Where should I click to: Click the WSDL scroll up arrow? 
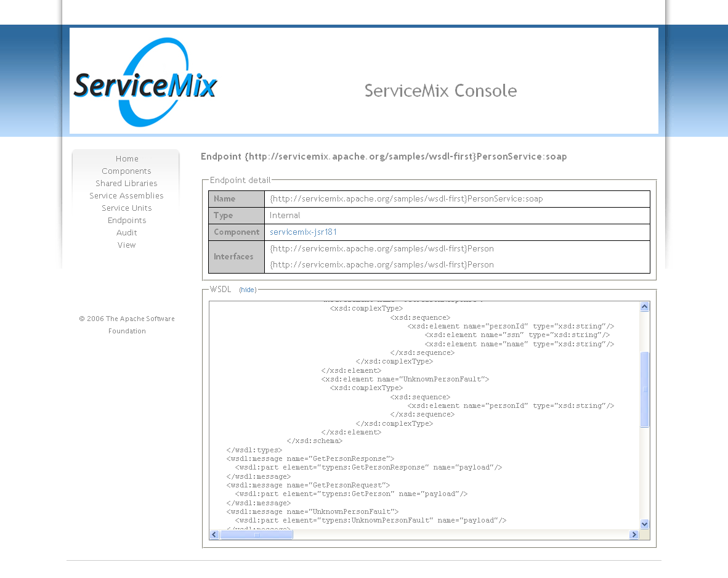644,307
